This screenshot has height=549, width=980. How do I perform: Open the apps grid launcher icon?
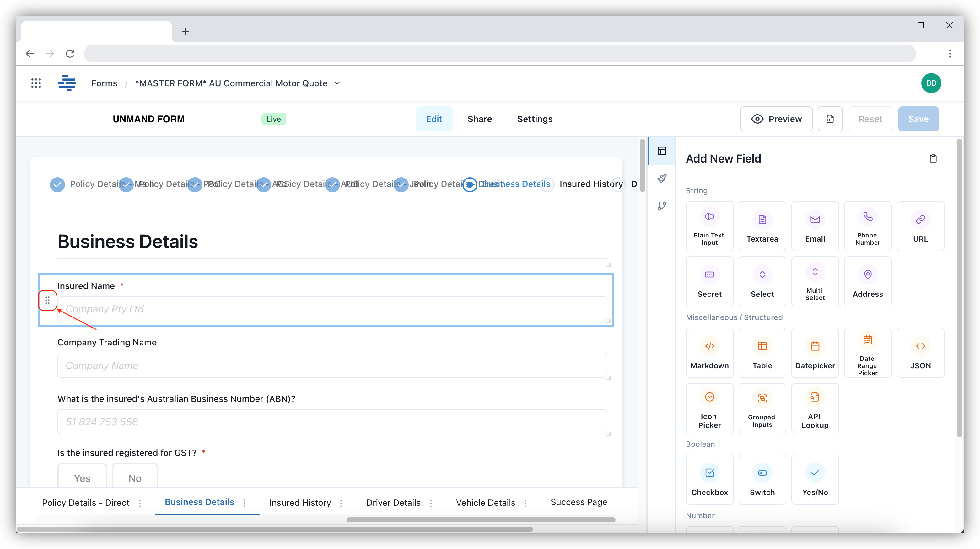click(x=36, y=83)
